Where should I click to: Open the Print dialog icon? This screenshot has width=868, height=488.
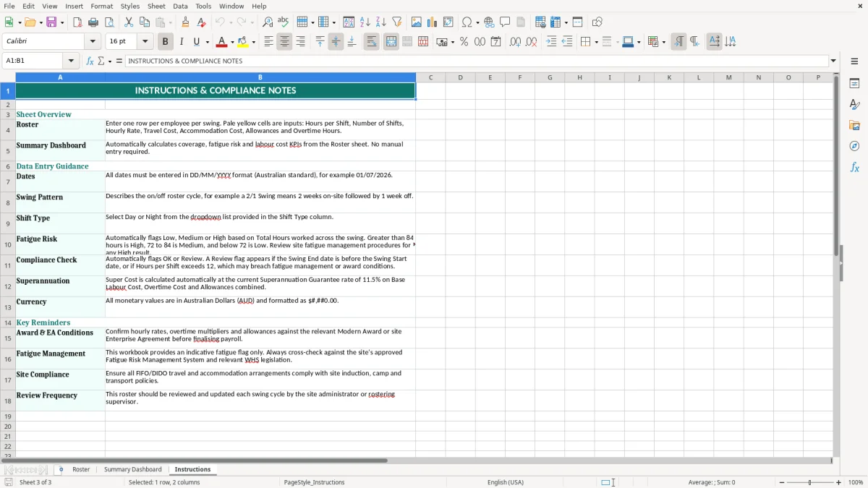[x=93, y=22]
